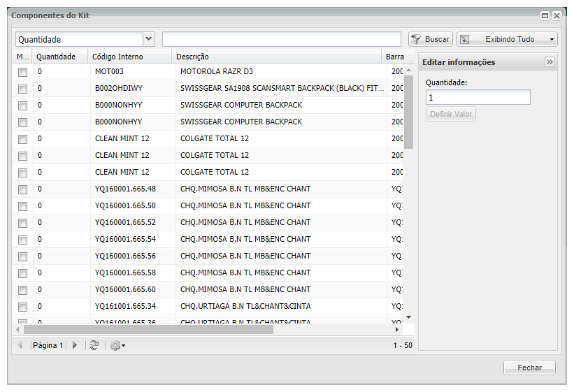Click the Quantidade value input field
Screen dimensions: 574x392
pyautogui.click(x=478, y=97)
